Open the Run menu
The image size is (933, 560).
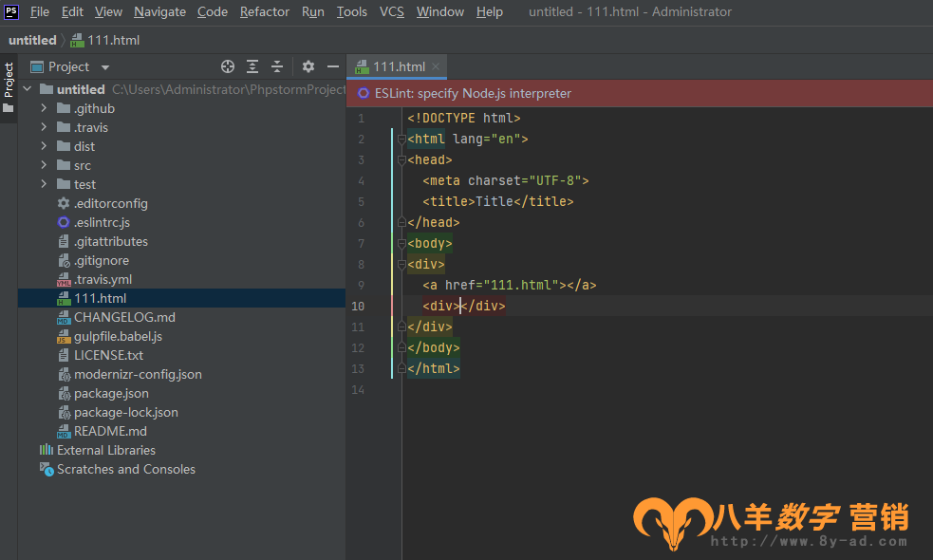pos(312,12)
